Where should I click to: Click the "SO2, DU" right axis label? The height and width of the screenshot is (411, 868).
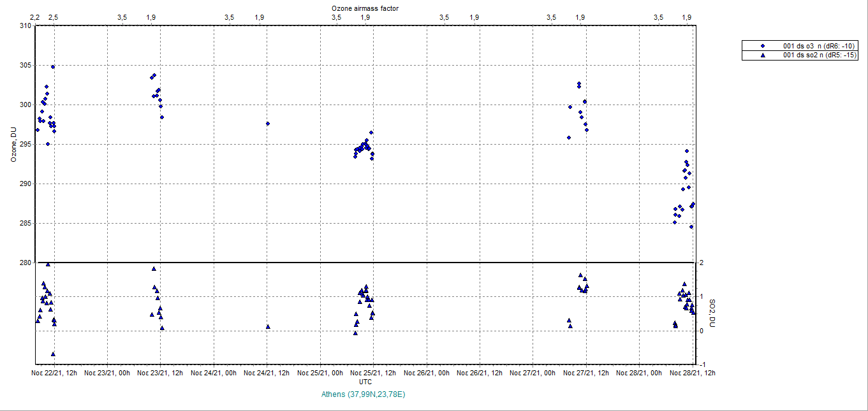tap(712, 313)
